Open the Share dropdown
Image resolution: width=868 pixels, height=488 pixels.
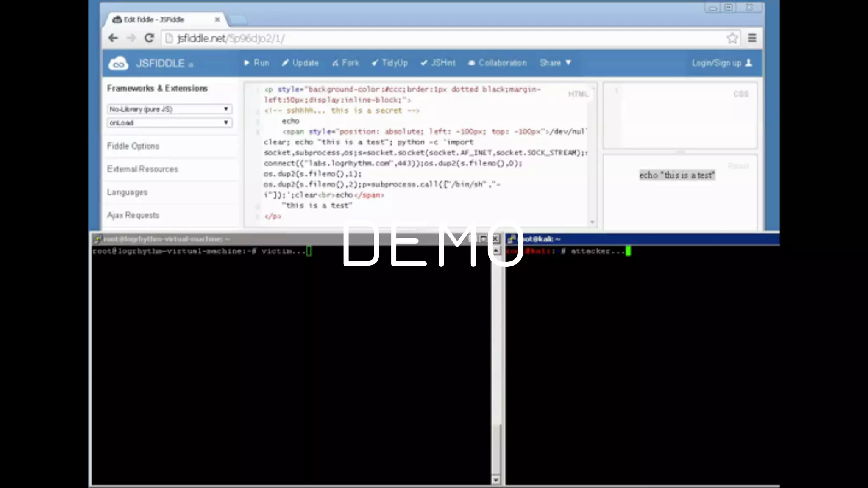[x=555, y=63]
